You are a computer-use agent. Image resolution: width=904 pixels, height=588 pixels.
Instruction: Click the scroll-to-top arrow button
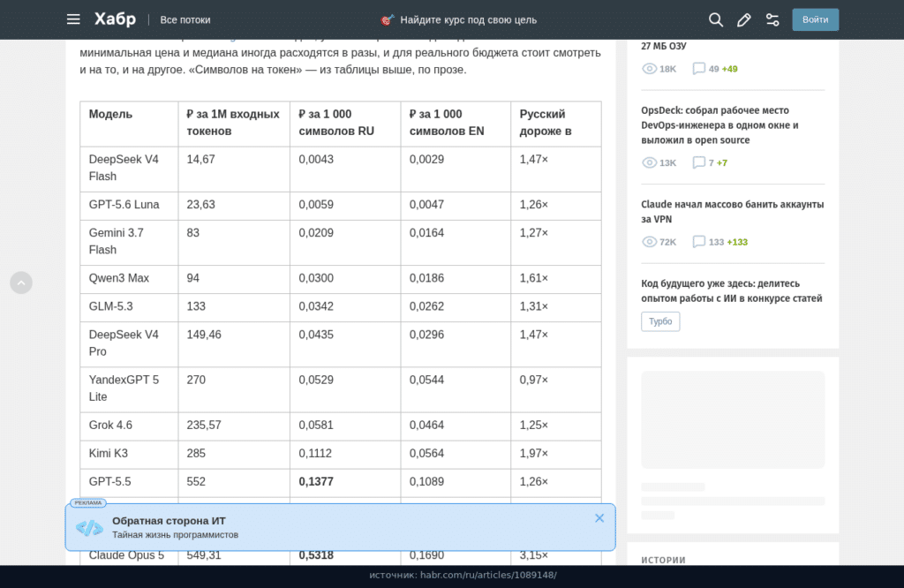click(x=21, y=283)
